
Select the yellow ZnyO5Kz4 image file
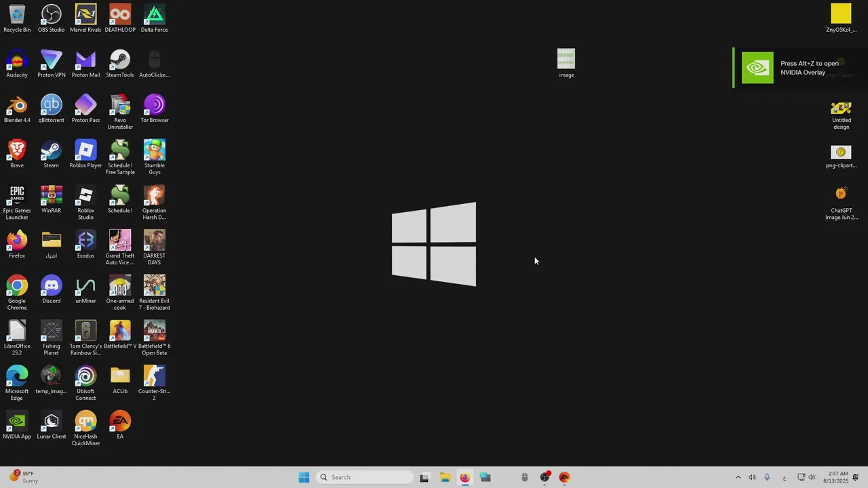tap(841, 18)
